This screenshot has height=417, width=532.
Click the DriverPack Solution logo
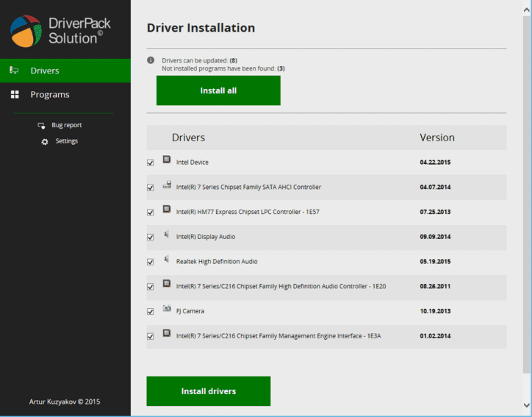click(x=60, y=31)
